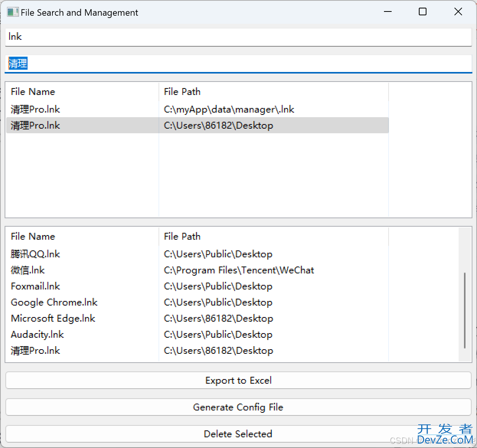Screen dimensions: 477x448
Task: Select Microsoft Edge.lnk in lower list
Action: (53, 319)
